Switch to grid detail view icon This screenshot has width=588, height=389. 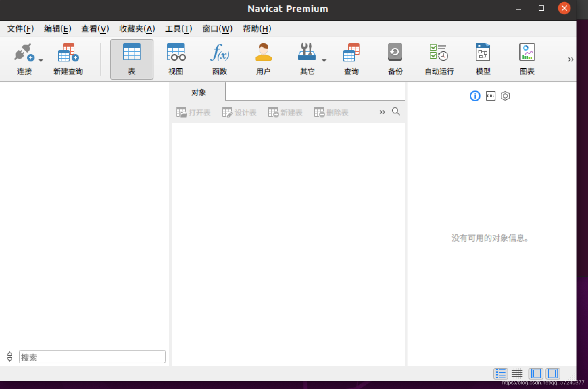pyautogui.click(x=517, y=373)
